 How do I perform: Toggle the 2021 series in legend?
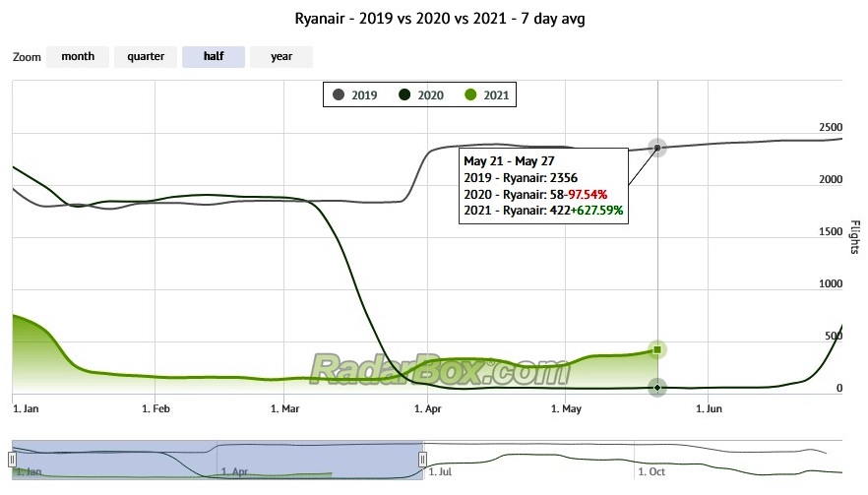[486, 95]
